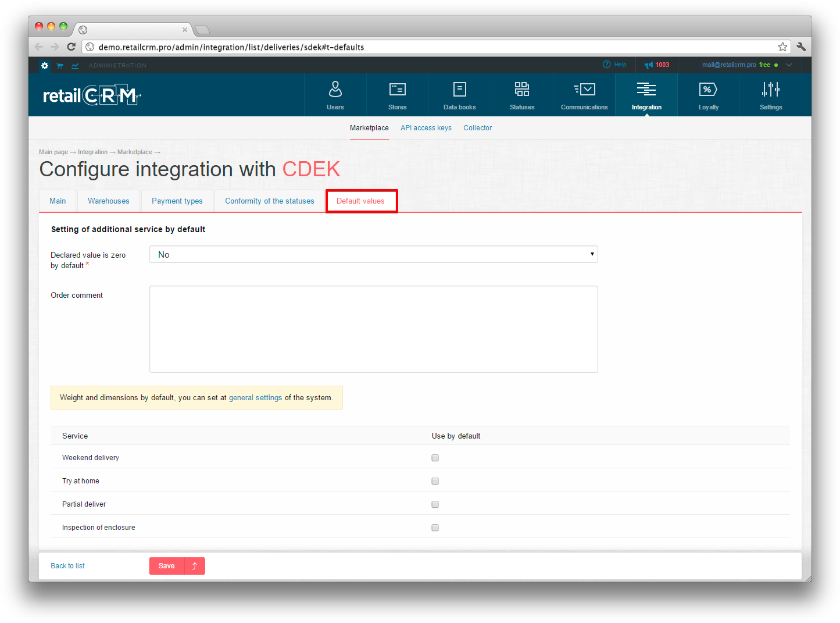Click Integration breadcrumb link
The width and height of the screenshot is (840, 623).
[93, 152]
